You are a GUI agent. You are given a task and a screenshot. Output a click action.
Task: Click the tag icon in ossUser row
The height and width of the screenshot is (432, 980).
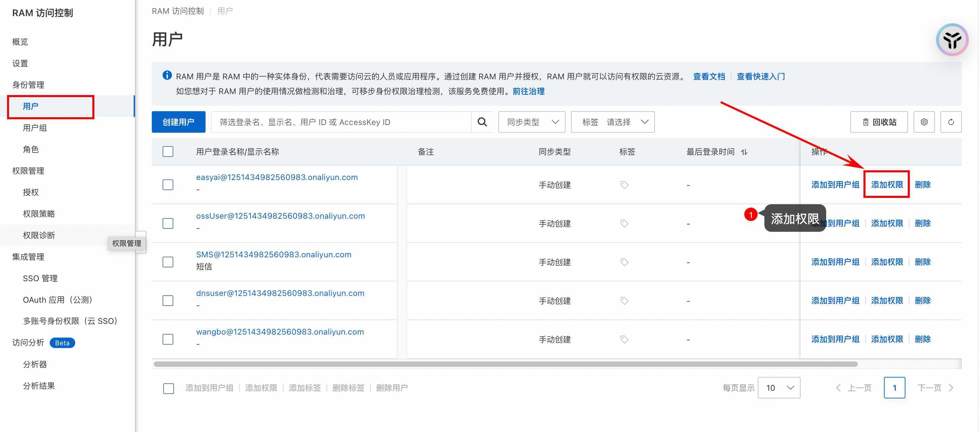coord(624,223)
